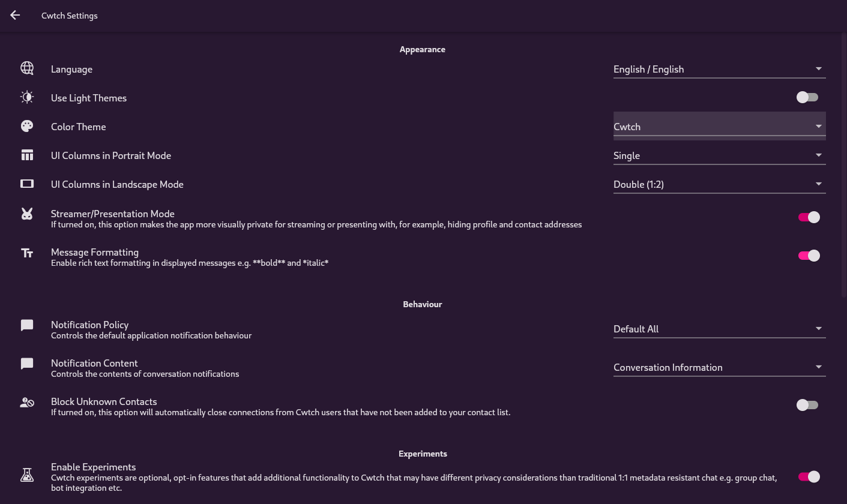Click the Streamer/Presentation Mode label
The image size is (847, 504).
click(x=113, y=214)
